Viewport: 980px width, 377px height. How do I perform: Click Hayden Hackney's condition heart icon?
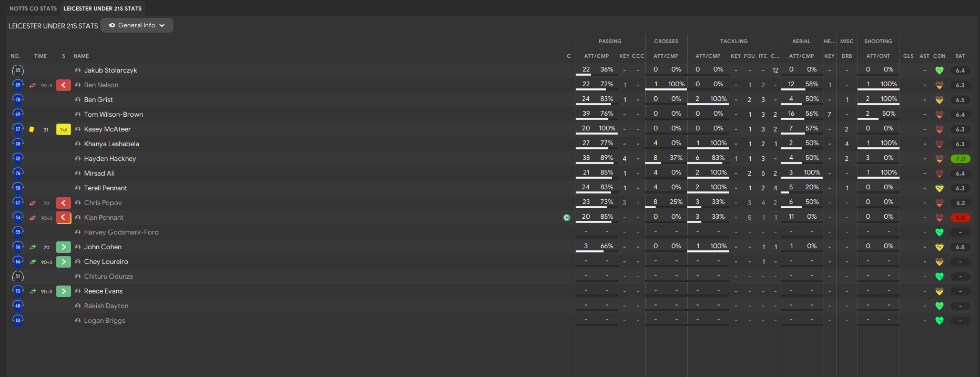pos(940,159)
